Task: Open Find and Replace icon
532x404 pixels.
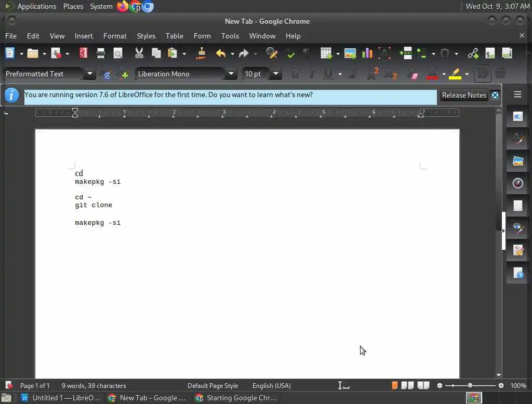Action: [272, 53]
